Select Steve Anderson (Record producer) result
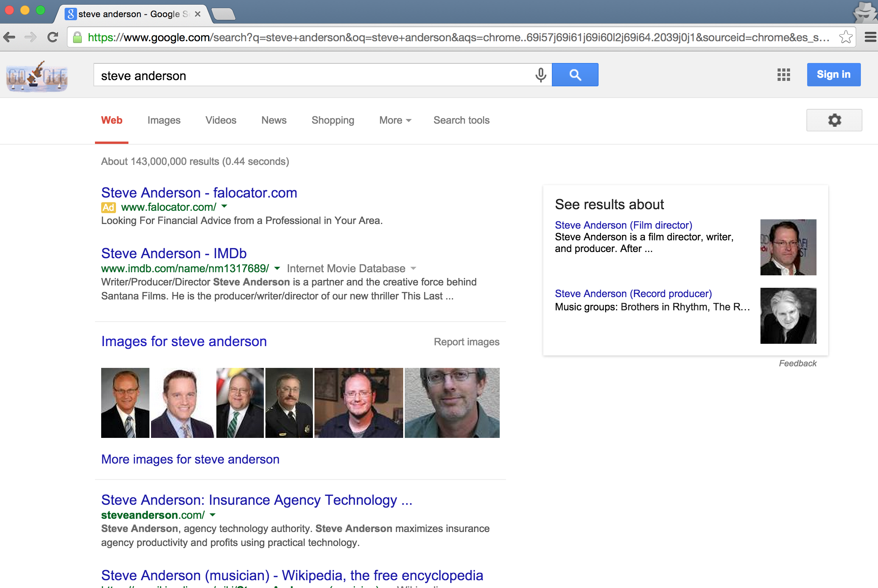Screen dimensions: 878x588 (633, 293)
